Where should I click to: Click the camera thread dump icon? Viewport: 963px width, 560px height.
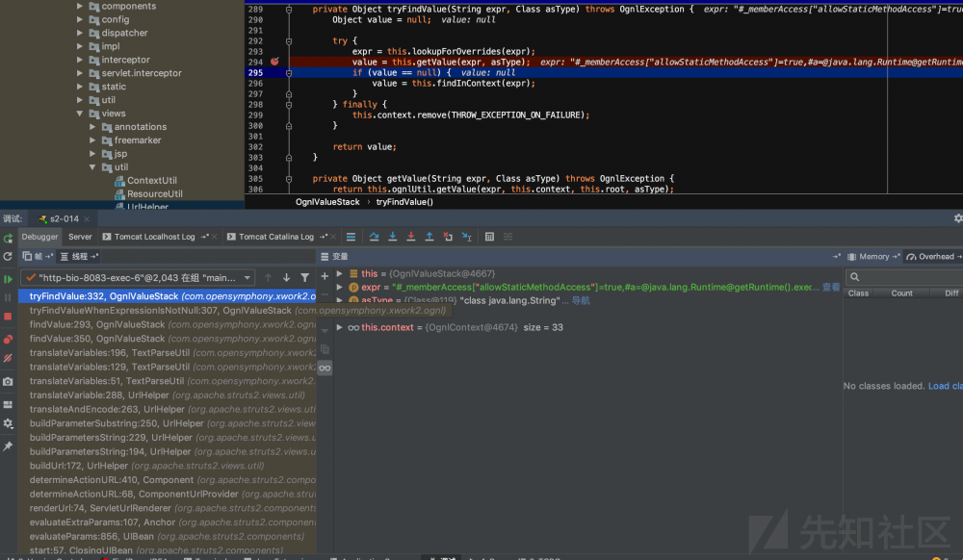tap(8, 382)
